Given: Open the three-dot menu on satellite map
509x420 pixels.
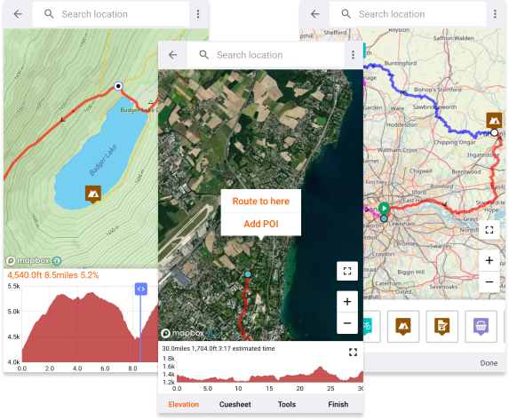Looking at the screenshot, I should (353, 55).
